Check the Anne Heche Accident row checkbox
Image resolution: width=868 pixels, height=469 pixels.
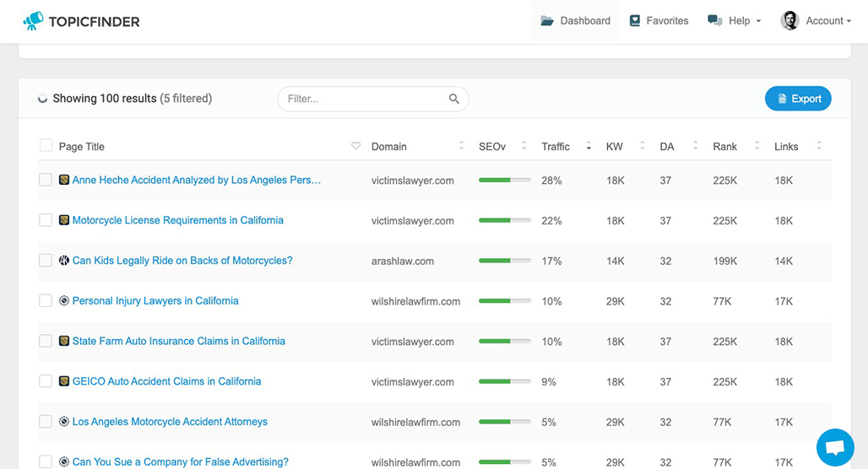46,180
